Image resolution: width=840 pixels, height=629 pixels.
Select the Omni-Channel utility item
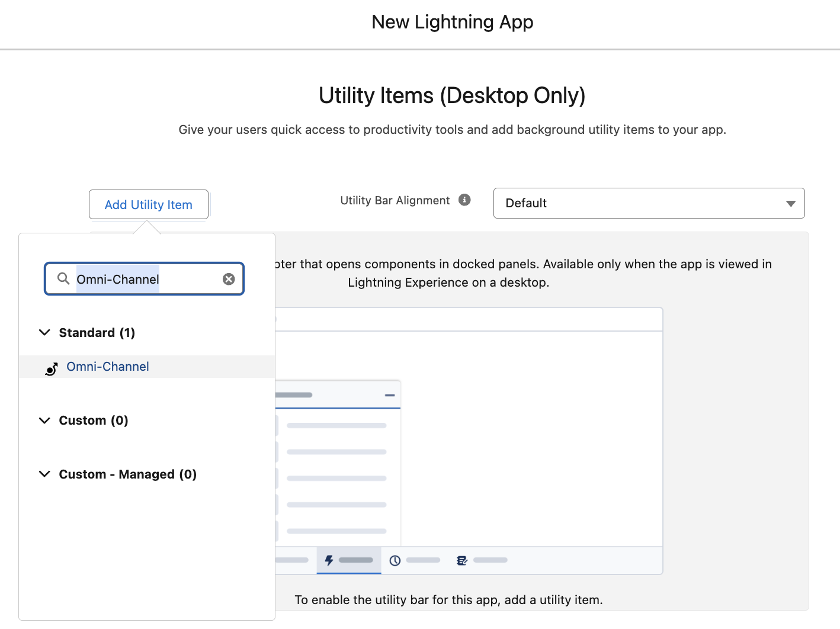tap(147, 367)
